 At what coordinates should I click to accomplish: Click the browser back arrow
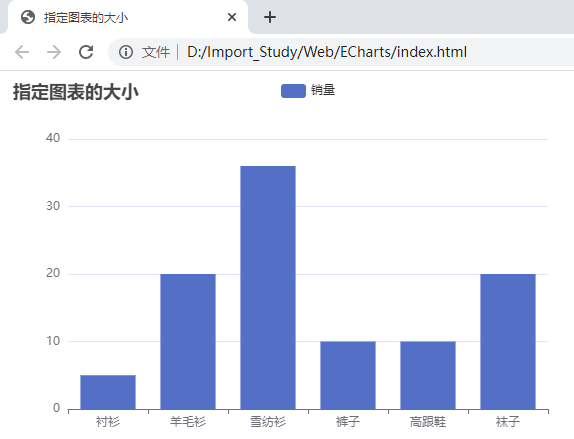[22, 52]
